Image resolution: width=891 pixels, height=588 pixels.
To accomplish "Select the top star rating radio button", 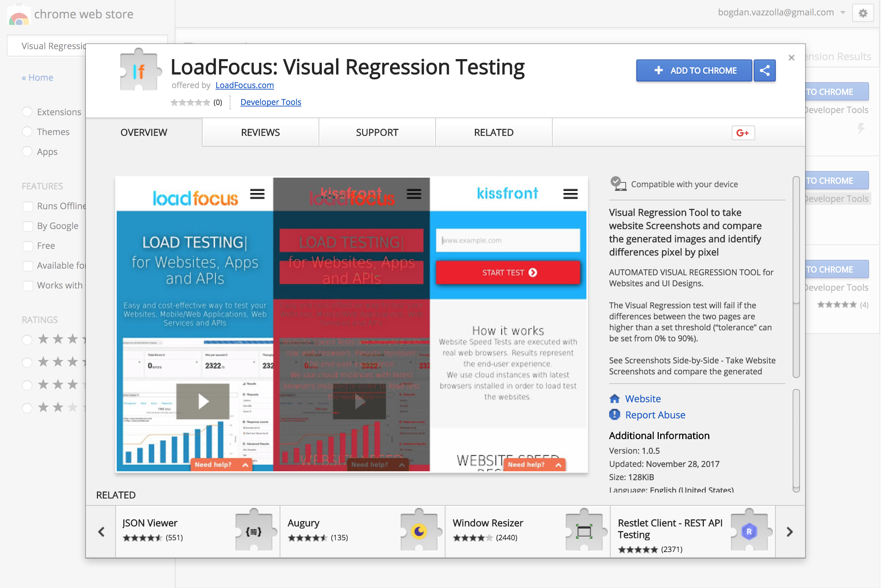I will 27,340.
